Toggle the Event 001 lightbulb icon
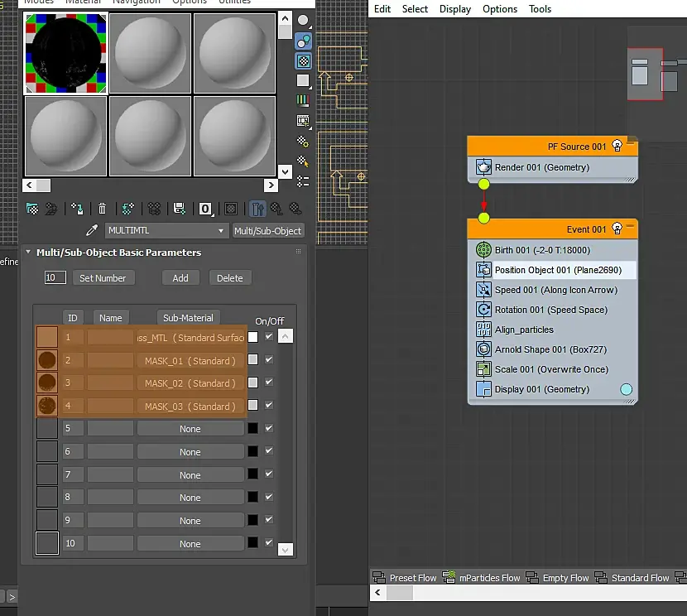 tap(615, 229)
